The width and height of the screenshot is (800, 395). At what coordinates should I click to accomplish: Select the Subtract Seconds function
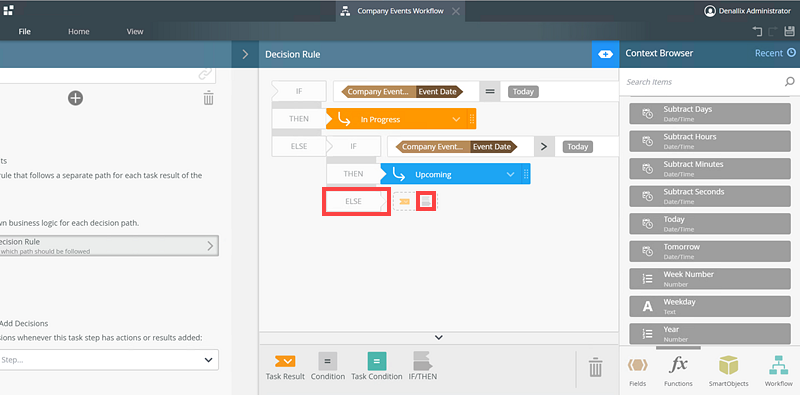(x=710, y=196)
